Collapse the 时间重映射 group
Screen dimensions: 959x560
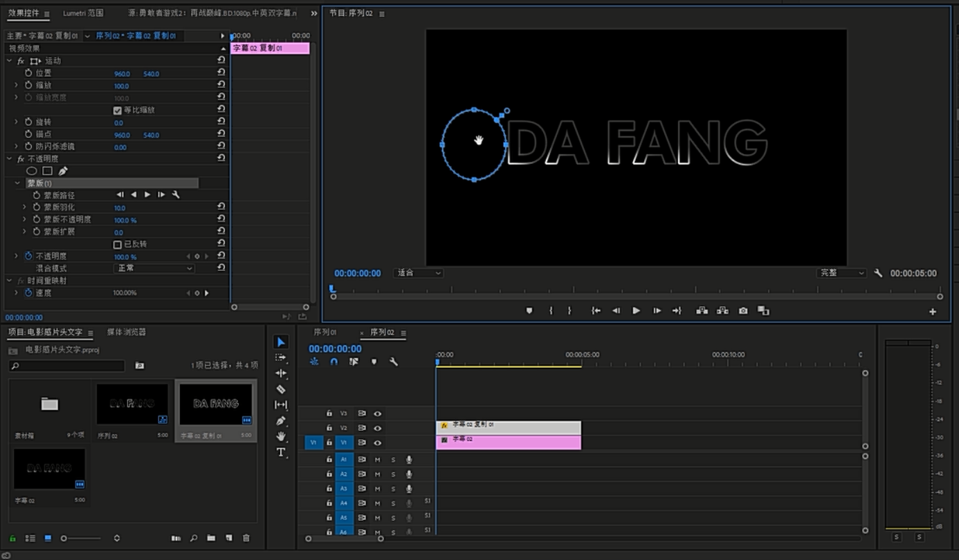click(x=10, y=281)
